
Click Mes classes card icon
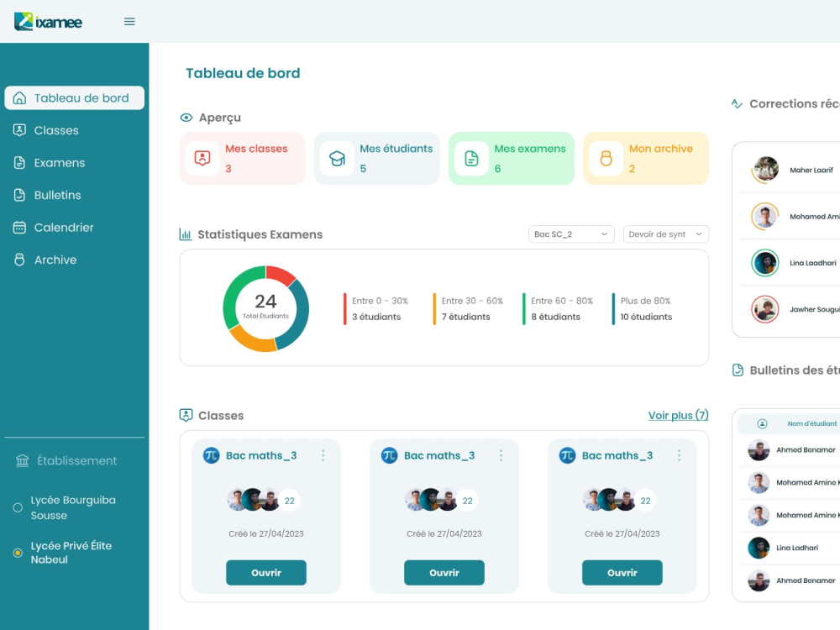[202, 159]
